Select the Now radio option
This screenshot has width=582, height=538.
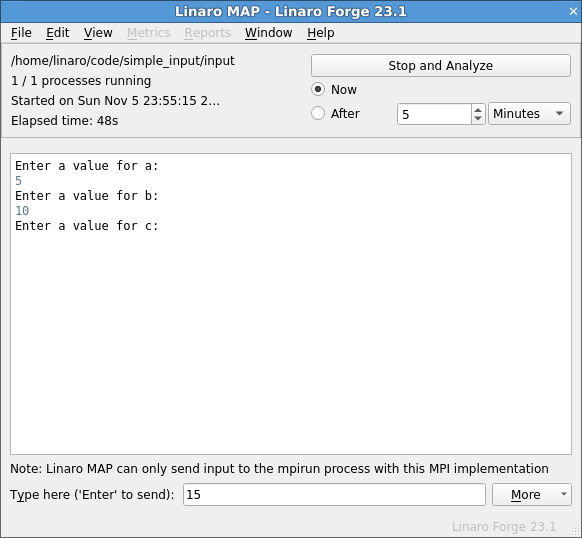[318, 89]
